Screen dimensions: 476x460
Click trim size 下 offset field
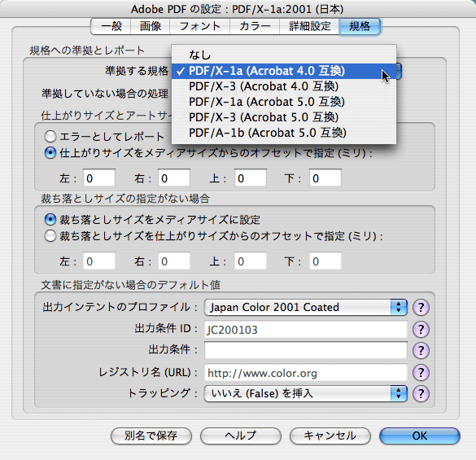[325, 178]
